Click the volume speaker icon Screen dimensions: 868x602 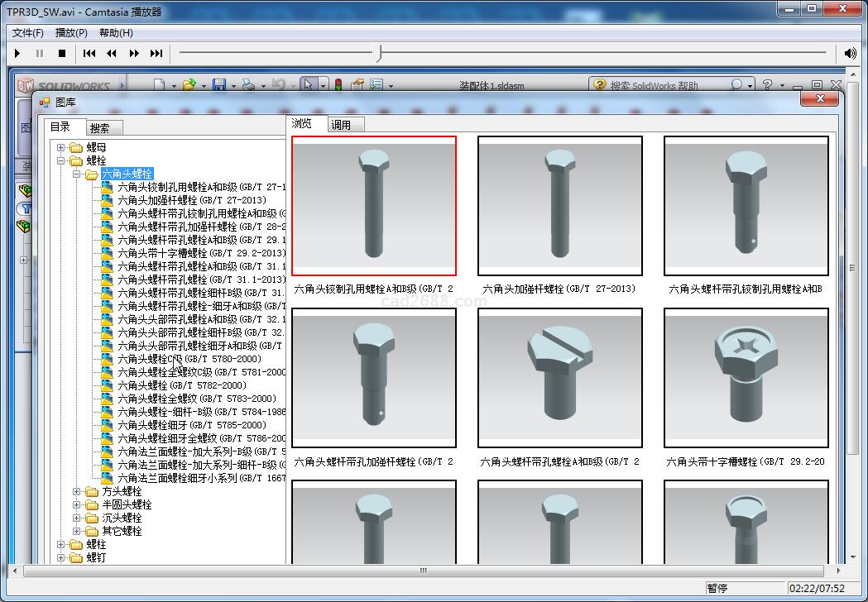850,53
